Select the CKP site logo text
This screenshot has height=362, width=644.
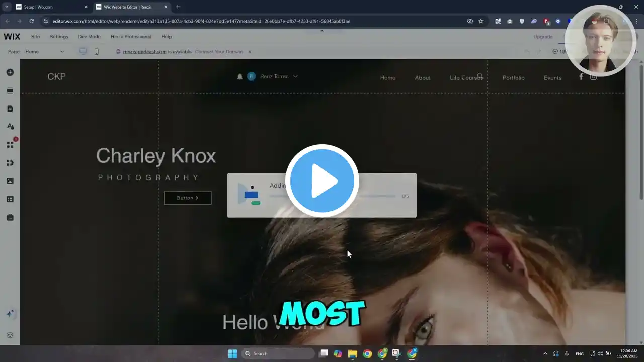pyautogui.click(x=57, y=76)
